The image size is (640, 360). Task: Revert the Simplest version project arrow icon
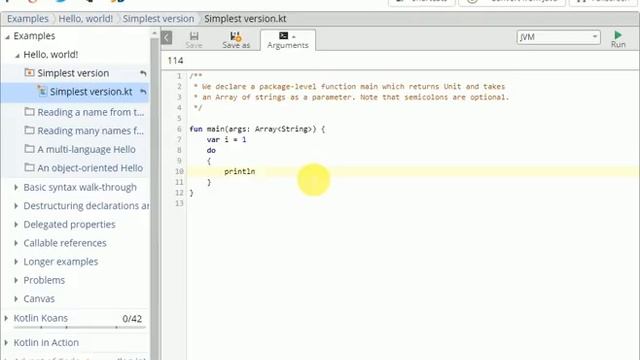(x=143, y=73)
